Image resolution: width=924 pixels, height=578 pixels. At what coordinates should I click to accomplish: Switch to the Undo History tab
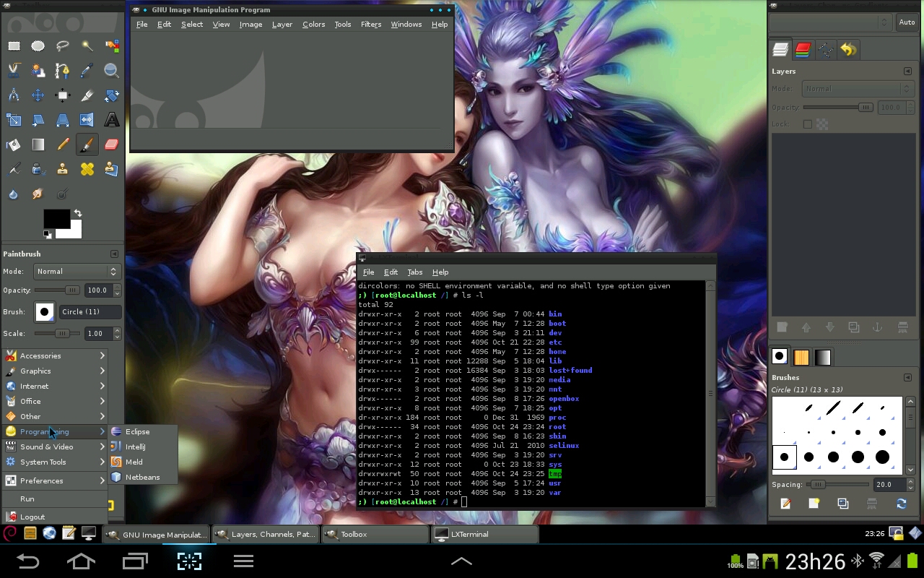(849, 49)
